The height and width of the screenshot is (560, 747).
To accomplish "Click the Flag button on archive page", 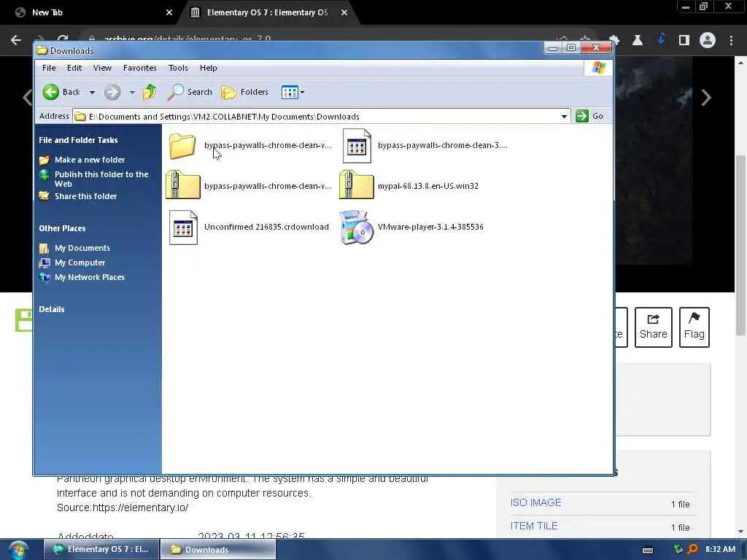I will point(694,327).
